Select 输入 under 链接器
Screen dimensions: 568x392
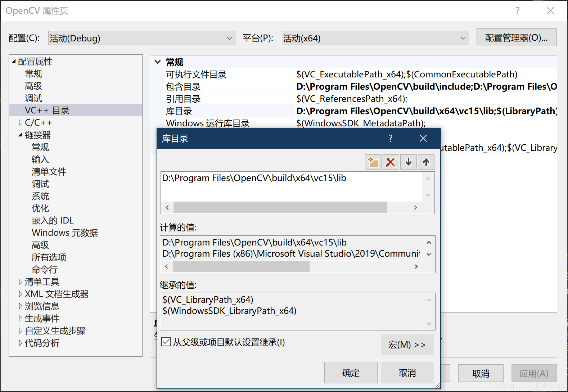[x=40, y=159]
